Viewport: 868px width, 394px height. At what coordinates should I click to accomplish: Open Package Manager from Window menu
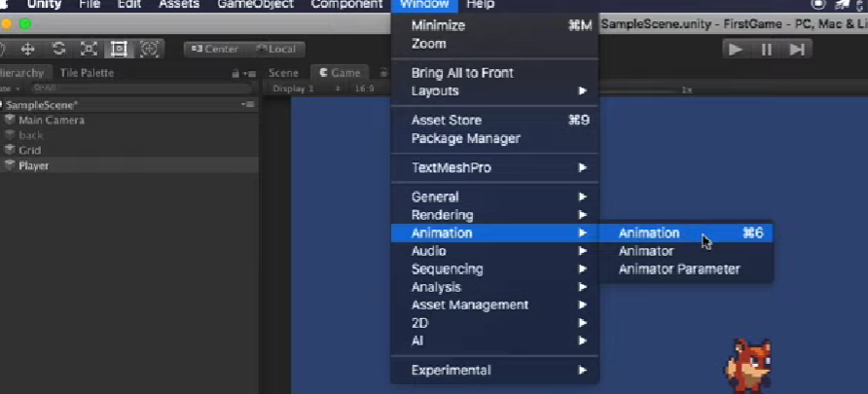point(494,138)
